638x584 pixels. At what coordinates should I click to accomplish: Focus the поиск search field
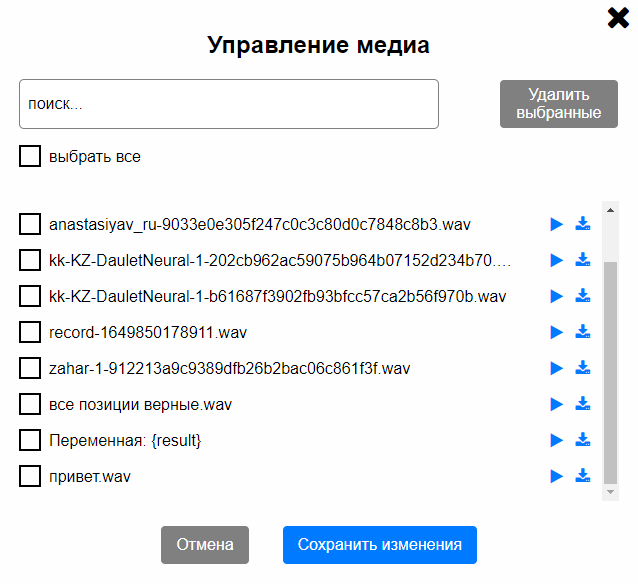[x=228, y=104]
